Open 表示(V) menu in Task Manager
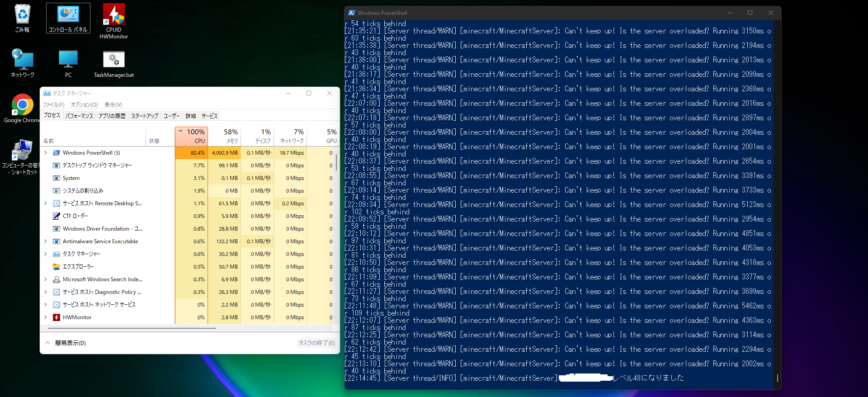 coord(113,105)
